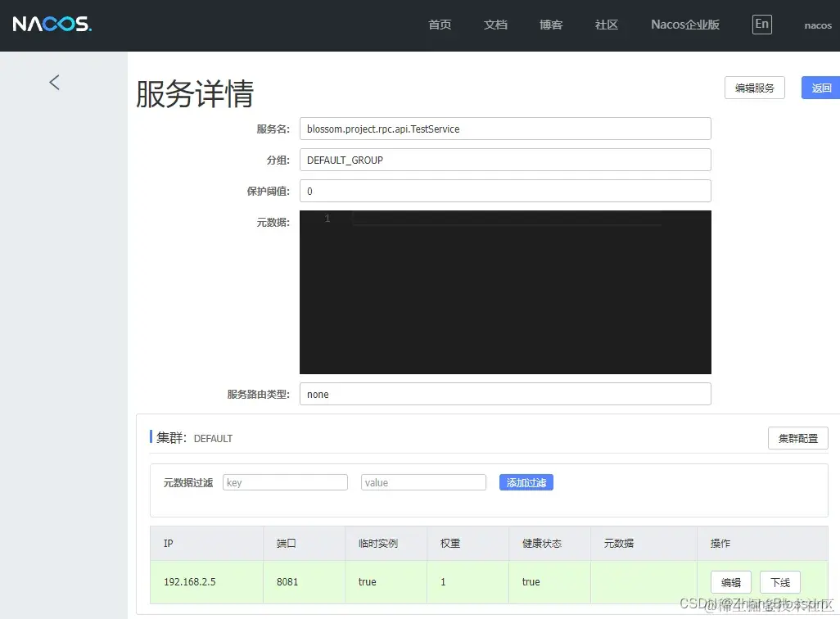
Task: Collapse the sidebar with the left chevron
Action: 53,82
